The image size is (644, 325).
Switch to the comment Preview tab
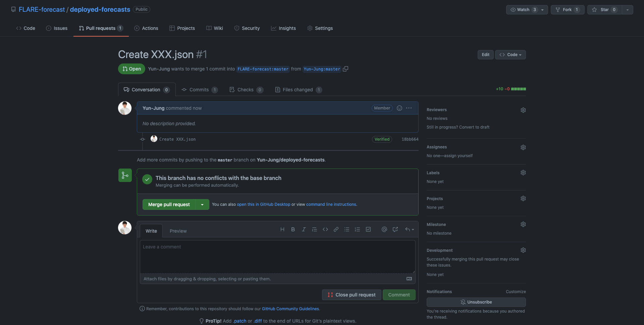coord(178,231)
